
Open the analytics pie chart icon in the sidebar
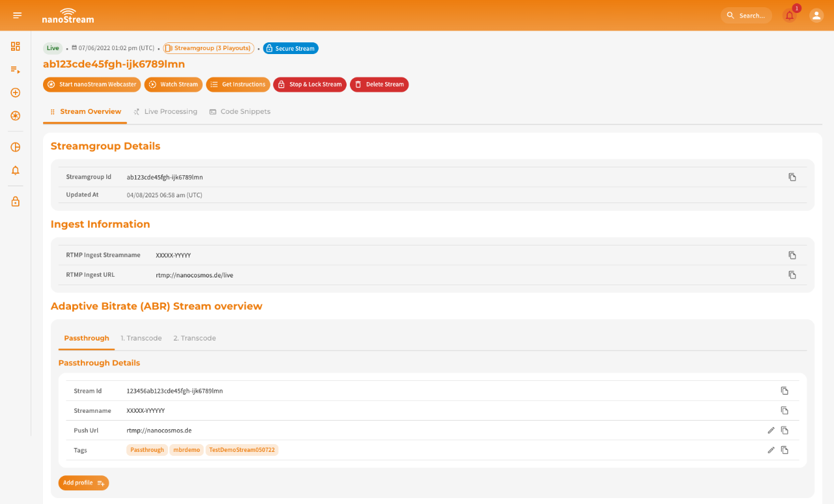coord(16,147)
